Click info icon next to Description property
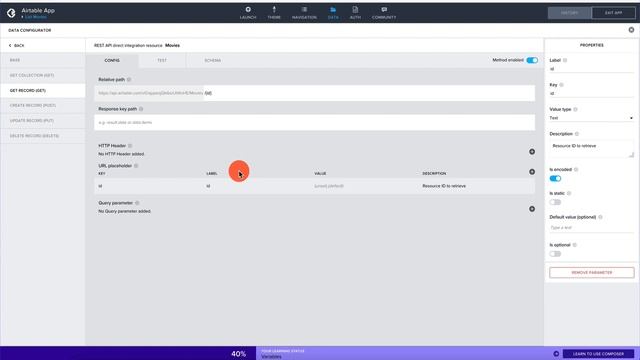640x360 pixels. click(577, 134)
